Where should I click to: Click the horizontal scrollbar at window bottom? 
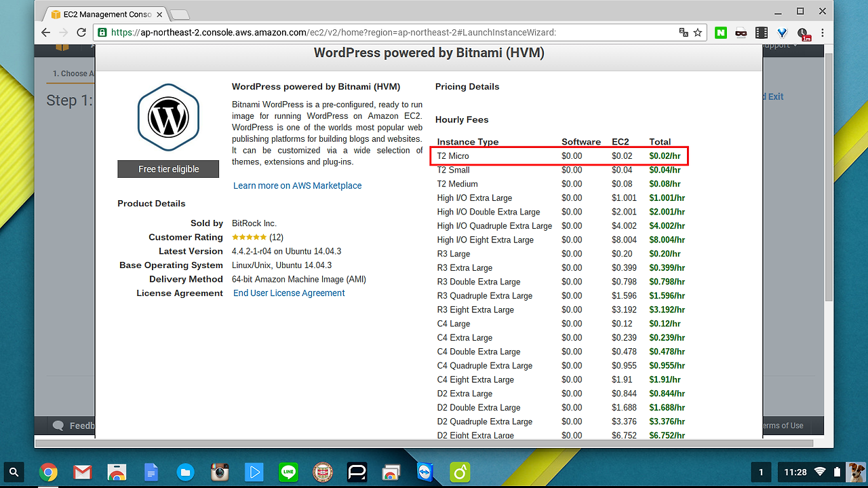[x=424, y=443]
